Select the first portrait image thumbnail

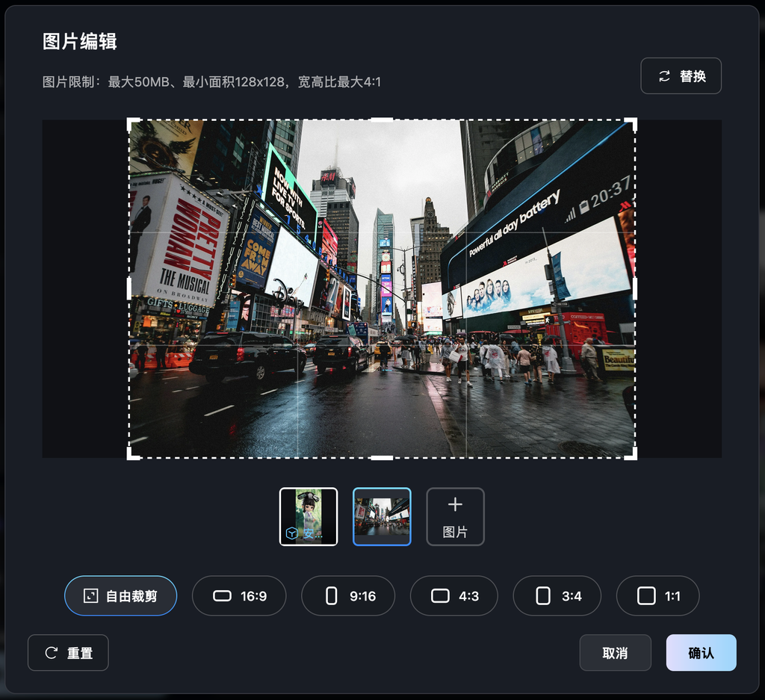point(309,516)
